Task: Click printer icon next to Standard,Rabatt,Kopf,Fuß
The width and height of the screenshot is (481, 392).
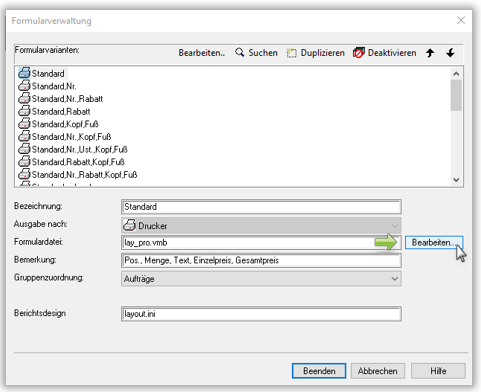Action: pos(24,161)
